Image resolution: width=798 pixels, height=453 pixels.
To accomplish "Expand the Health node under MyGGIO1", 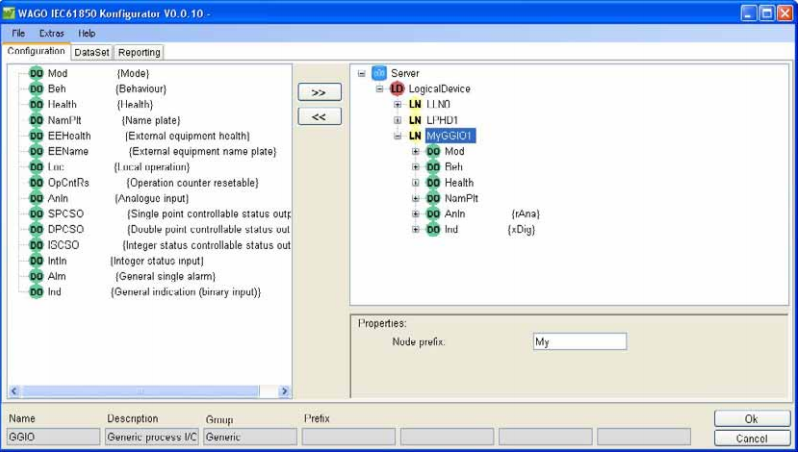I will click(416, 183).
